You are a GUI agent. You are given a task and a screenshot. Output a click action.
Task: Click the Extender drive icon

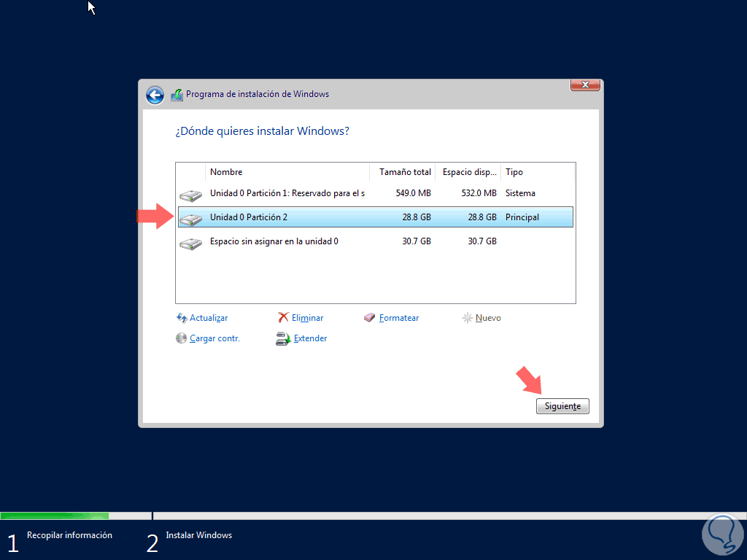pos(283,338)
